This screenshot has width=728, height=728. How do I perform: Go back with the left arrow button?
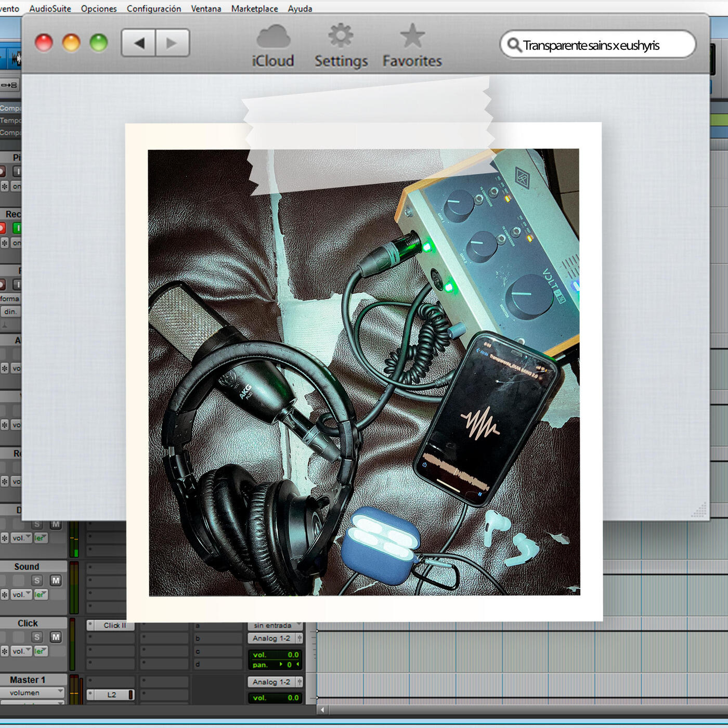(x=138, y=43)
